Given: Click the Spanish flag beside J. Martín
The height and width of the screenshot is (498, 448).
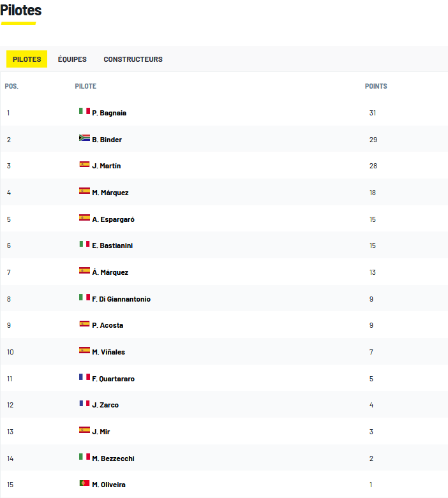Looking at the screenshot, I should click(84, 165).
